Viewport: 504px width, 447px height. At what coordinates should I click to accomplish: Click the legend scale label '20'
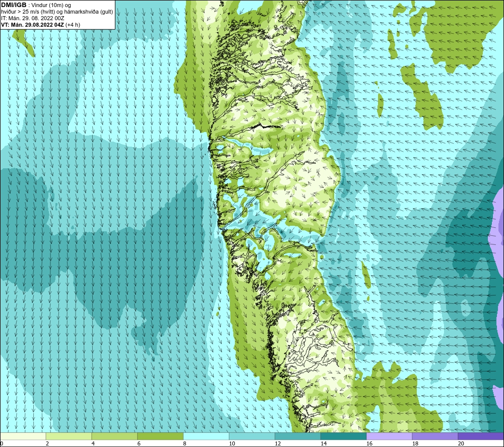(x=461, y=444)
